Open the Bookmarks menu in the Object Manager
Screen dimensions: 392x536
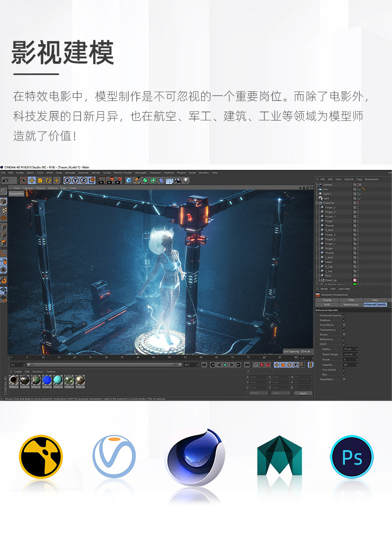click(372, 179)
